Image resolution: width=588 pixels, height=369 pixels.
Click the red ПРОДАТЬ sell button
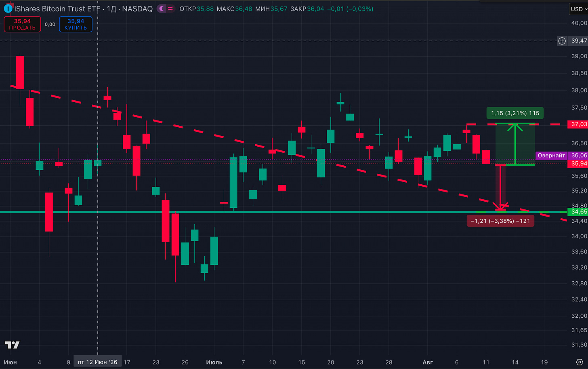[22, 24]
